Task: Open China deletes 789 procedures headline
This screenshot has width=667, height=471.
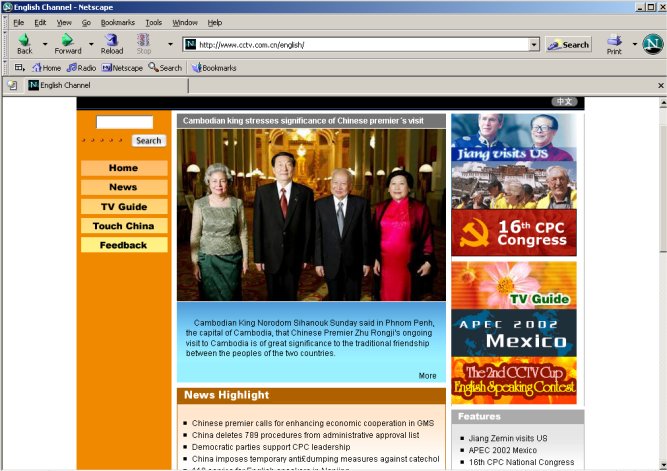Action: [305, 435]
